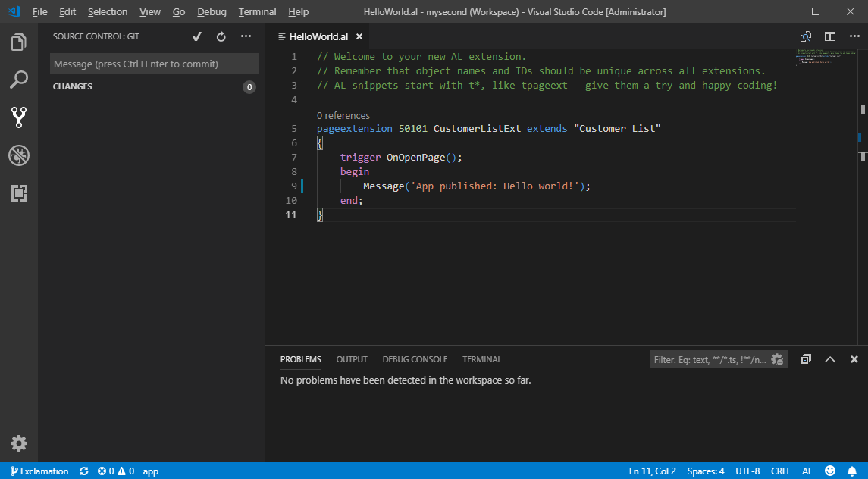Click the Exclamation branch in status bar

39,471
